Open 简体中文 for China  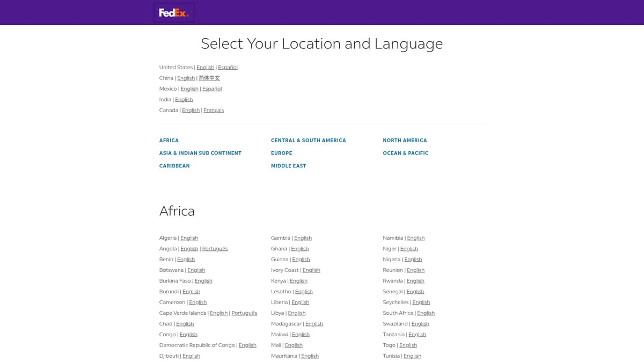[210, 78]
